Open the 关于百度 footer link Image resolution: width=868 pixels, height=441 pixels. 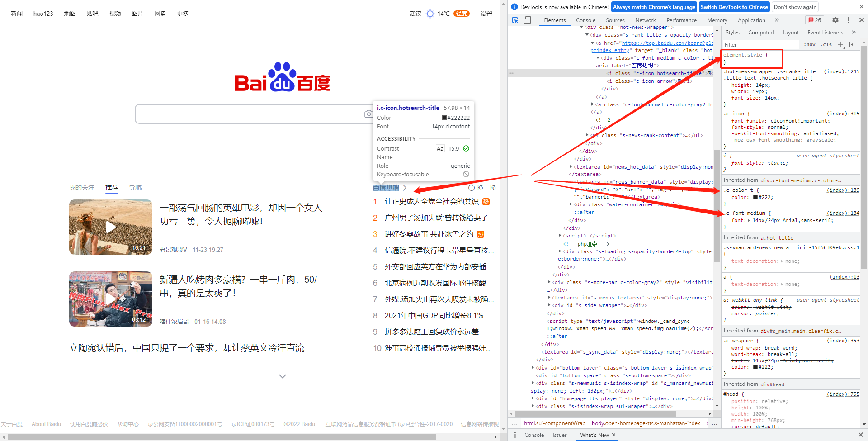point(12,424)
